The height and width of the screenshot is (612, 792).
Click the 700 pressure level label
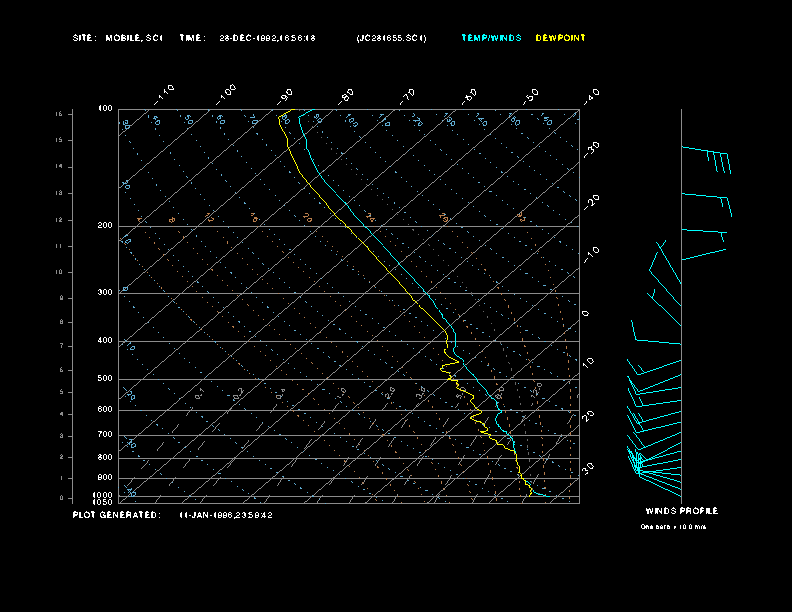click(105, 434)
